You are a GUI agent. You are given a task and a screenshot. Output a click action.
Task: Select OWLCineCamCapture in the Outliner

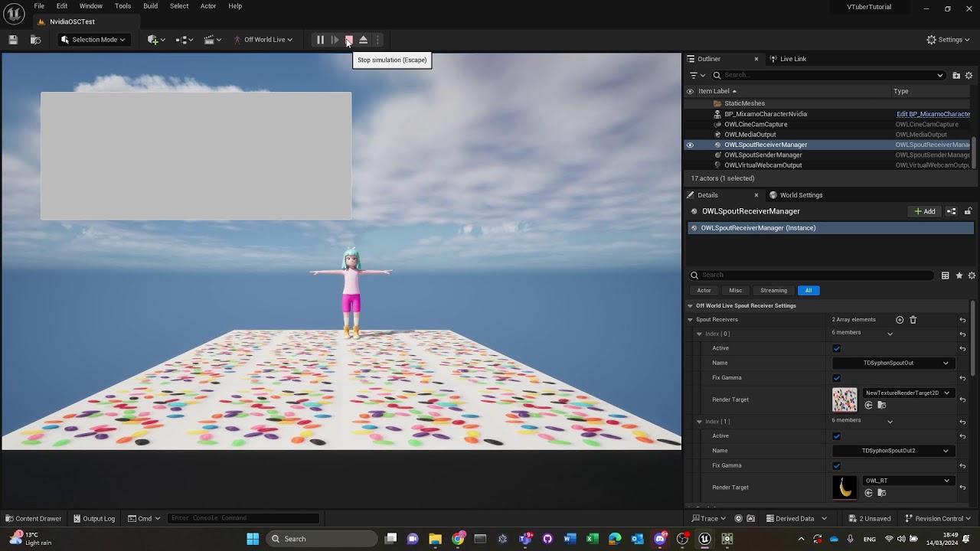(755, 124)
